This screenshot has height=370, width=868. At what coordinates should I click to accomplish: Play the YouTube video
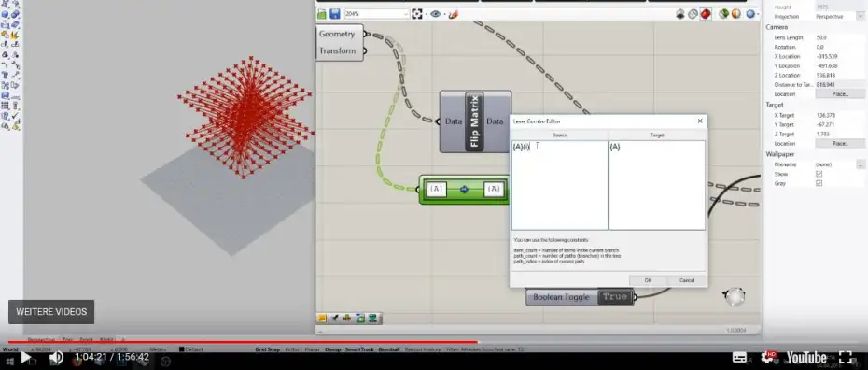coord(25,358)
